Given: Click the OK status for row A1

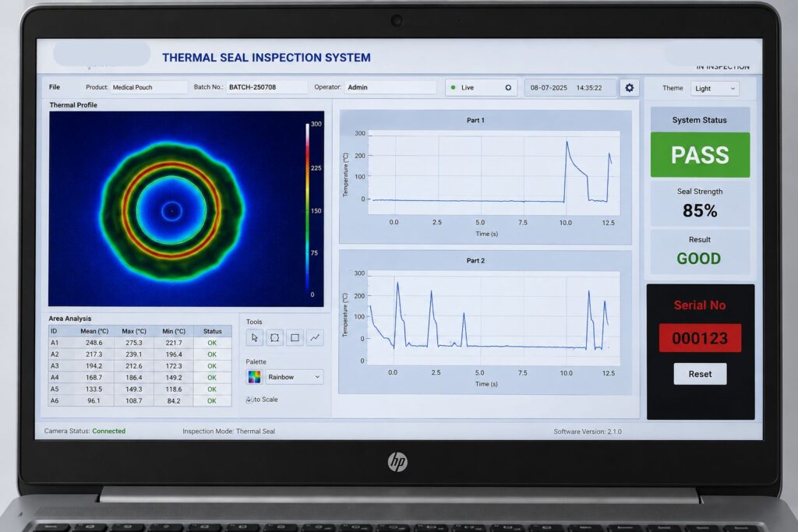Looking at the screenshot, I should tap(212, 343).
